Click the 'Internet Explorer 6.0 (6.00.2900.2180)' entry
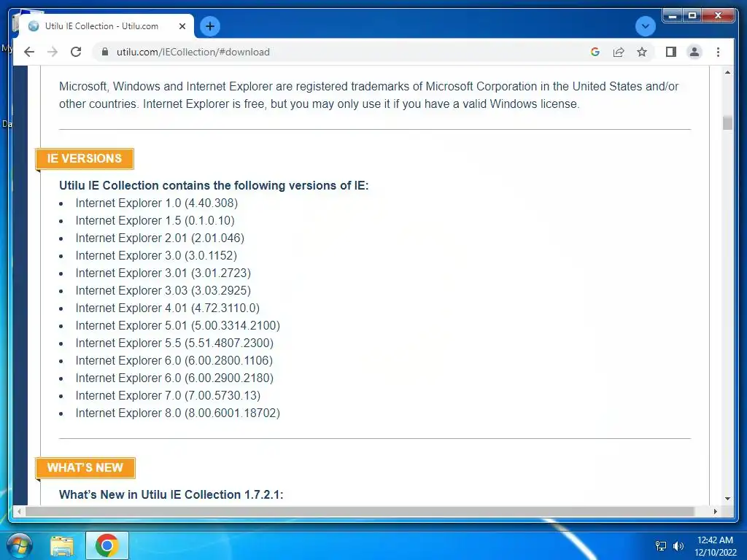747x560 pixels. pos(174,378)
